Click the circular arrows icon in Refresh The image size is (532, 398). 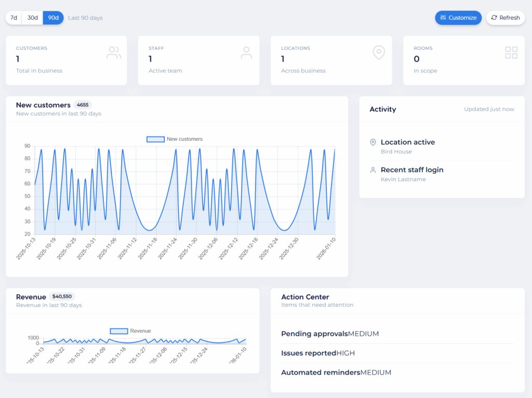pos(494,18)
